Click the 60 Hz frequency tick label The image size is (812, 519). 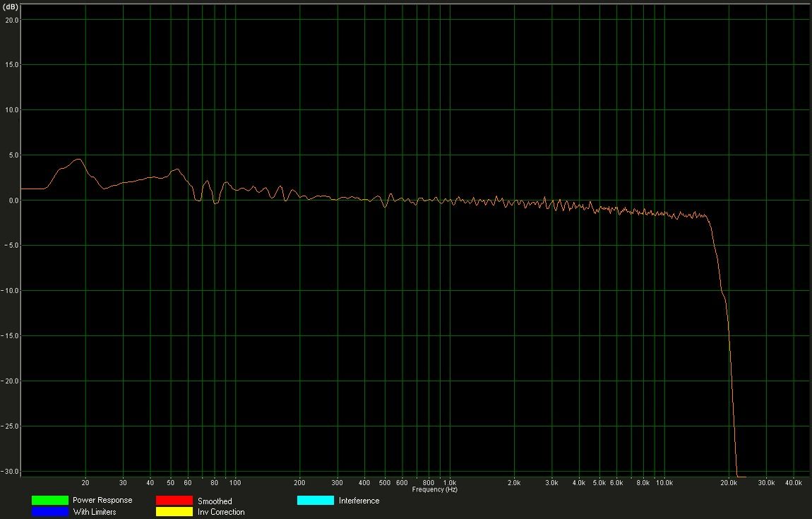point(188,483)
